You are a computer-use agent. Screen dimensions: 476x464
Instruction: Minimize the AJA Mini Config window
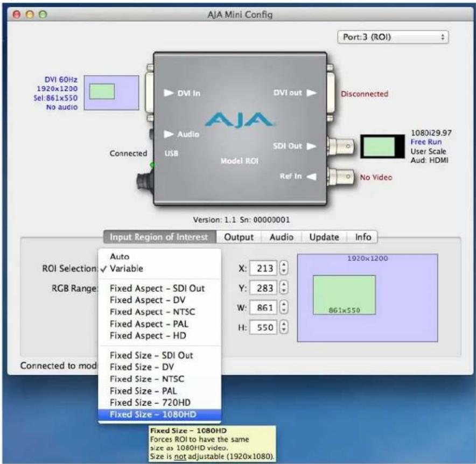[x=30, y=14]
